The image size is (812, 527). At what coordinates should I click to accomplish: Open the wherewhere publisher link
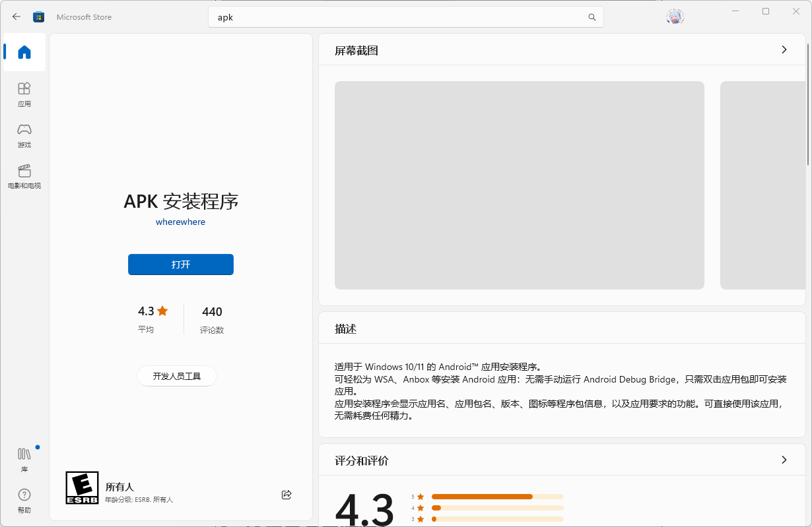pos(180,222)
